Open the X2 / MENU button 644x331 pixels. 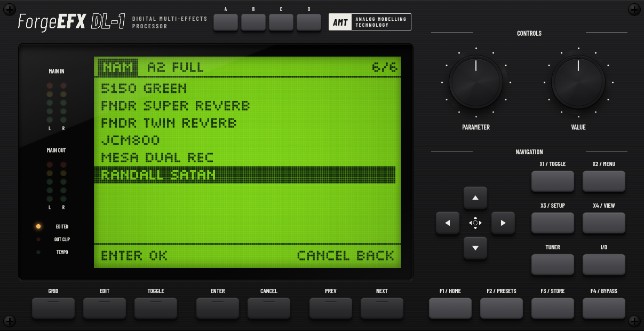pos(604,182)
